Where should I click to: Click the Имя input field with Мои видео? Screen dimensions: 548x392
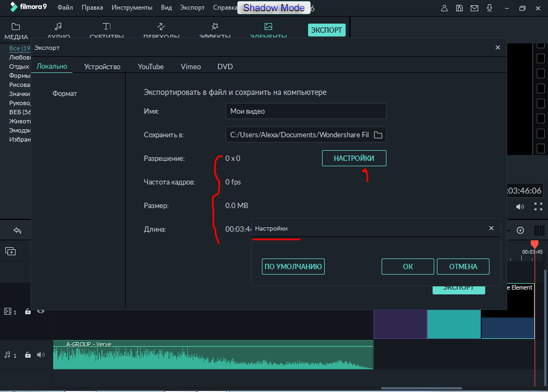[305, 112]
